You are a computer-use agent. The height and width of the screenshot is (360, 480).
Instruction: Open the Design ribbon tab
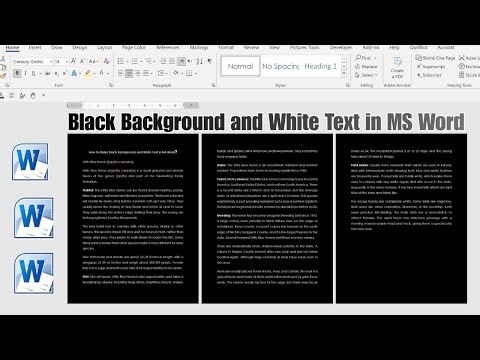(80, 48)
